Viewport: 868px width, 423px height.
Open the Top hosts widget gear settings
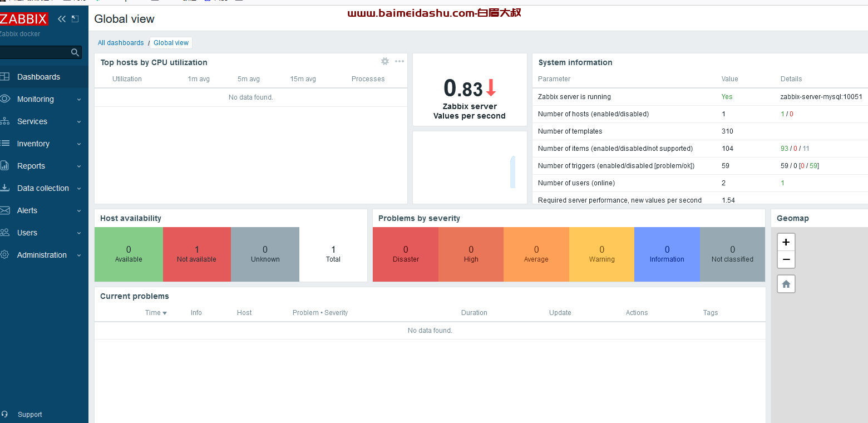pos(384,61)
